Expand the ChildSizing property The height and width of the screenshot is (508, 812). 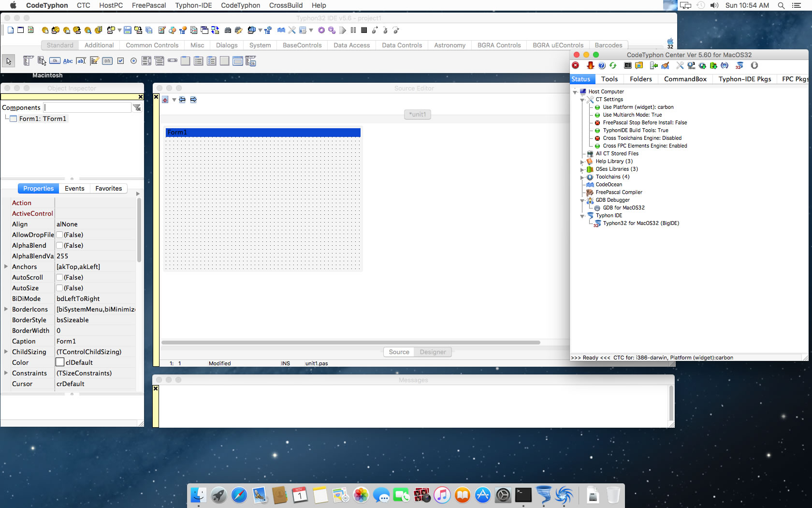coord(6,352)
